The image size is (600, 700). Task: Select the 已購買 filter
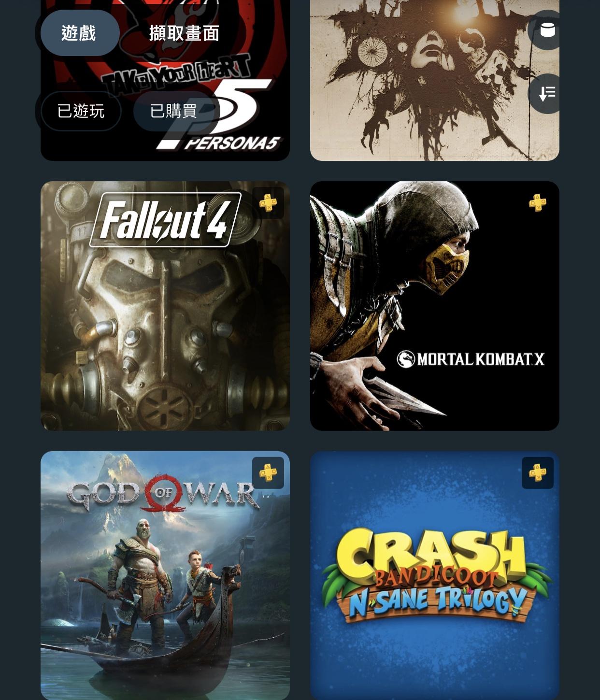[x=173, y=111]
